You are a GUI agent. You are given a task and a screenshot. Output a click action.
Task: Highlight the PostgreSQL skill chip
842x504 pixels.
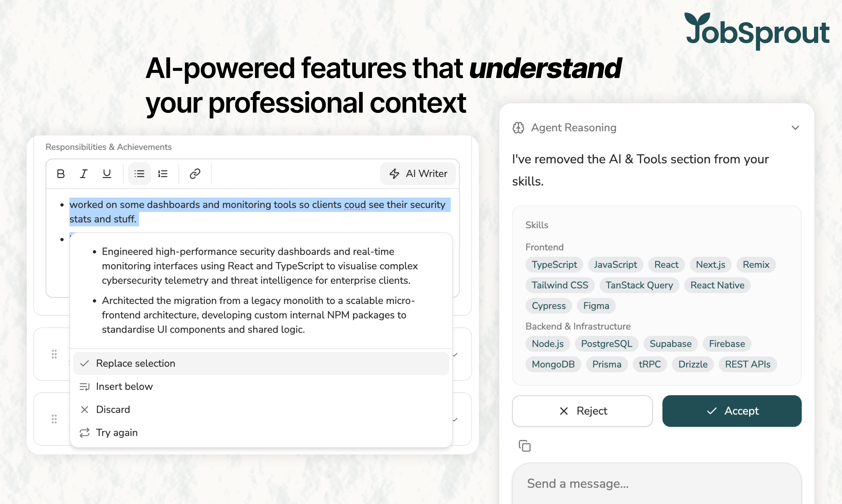tap(607, 344)
